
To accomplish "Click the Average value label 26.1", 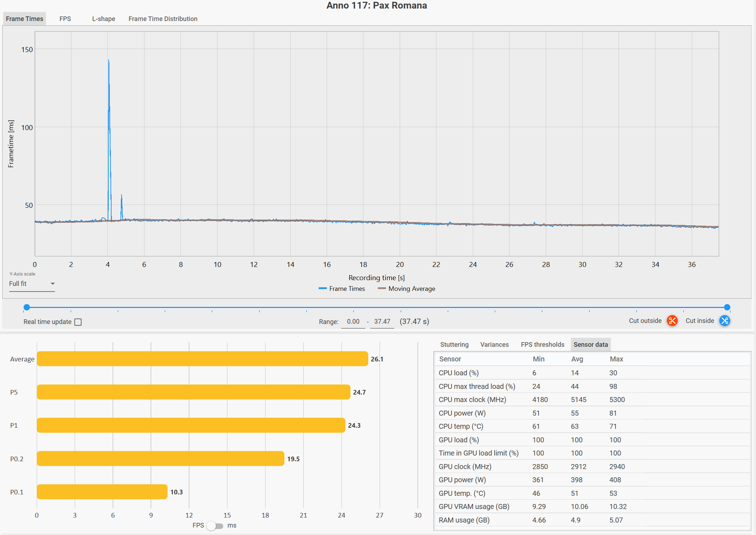I will [377, 359].
